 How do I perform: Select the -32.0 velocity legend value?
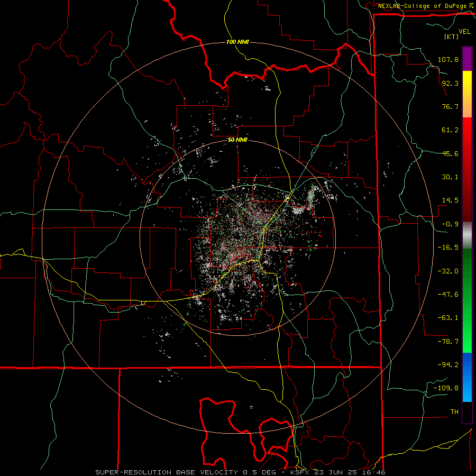click(448, 271)
